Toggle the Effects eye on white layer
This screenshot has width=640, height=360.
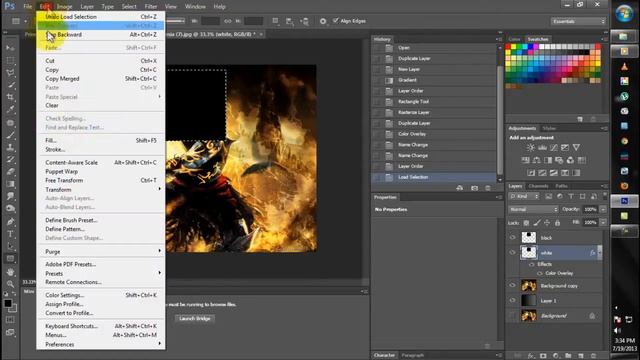click(531, 264)
